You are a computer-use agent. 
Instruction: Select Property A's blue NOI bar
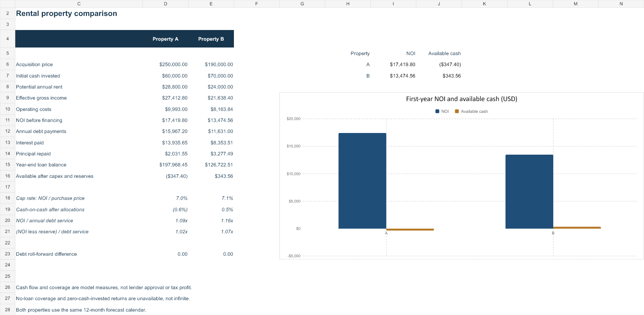[x=362, y=181]
